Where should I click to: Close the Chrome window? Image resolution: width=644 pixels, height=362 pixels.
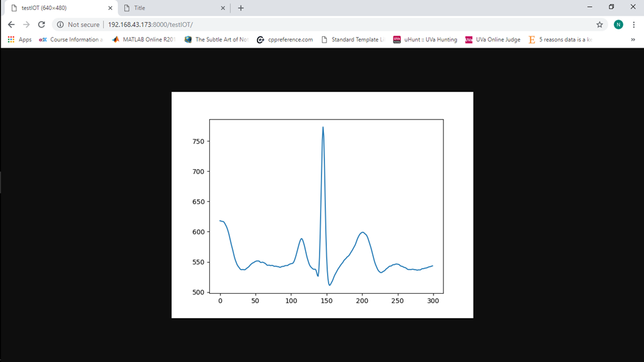pos(633,7)
